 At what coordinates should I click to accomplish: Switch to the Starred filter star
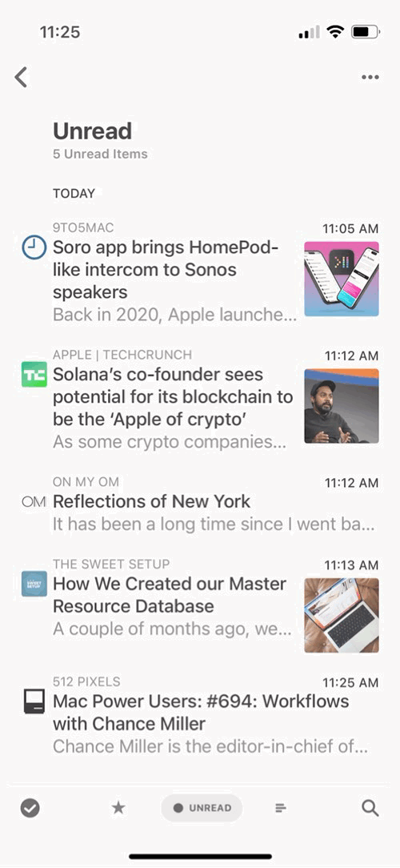coord(118,808)
